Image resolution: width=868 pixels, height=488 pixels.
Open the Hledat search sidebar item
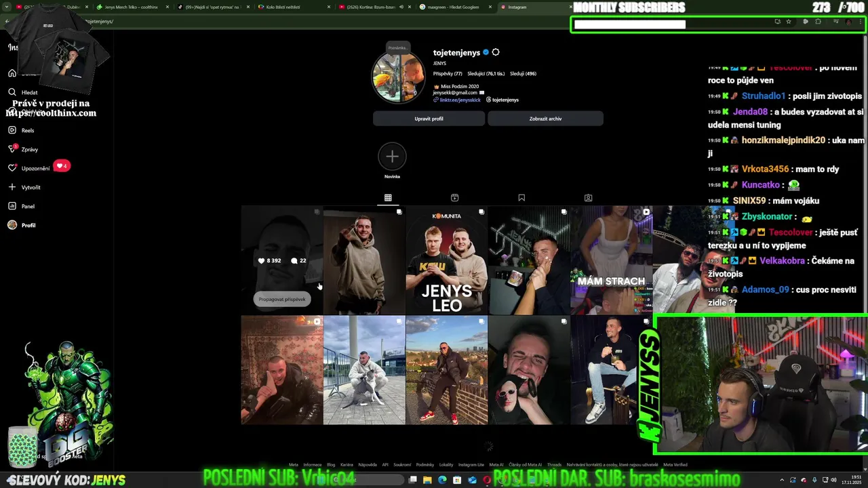coord(23,92)
